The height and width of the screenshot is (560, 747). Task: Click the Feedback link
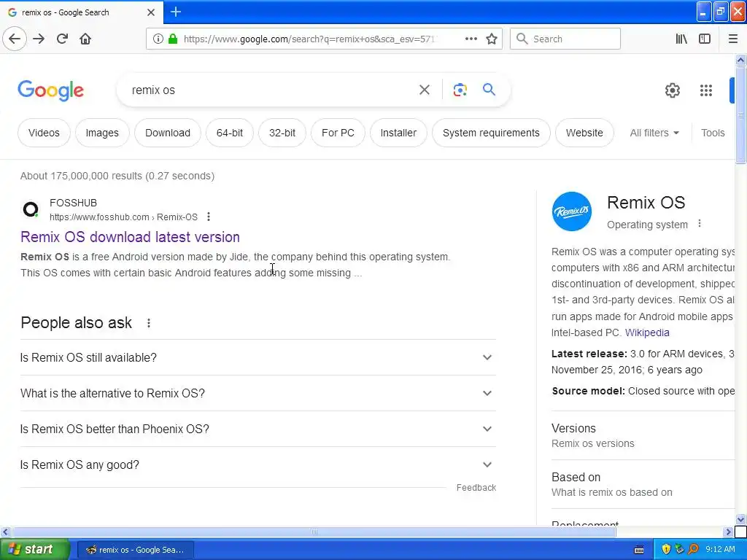point(476,488)
